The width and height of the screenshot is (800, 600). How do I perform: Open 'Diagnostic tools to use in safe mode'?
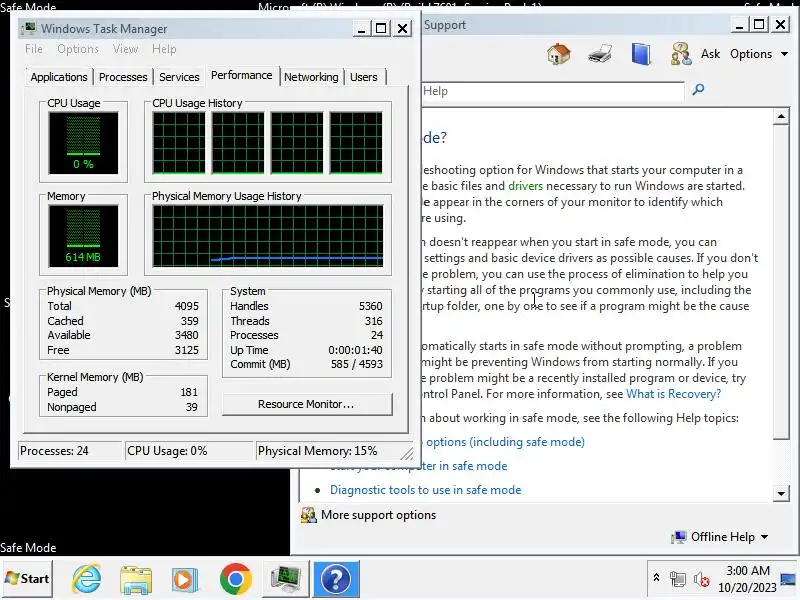pos(426,490)
